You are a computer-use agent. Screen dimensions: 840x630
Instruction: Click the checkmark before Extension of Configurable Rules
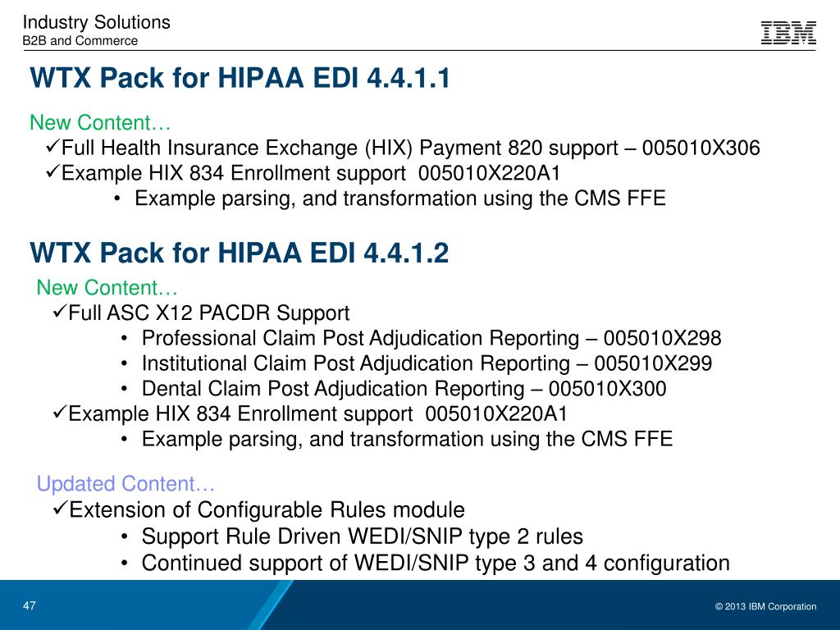point(60,507)
